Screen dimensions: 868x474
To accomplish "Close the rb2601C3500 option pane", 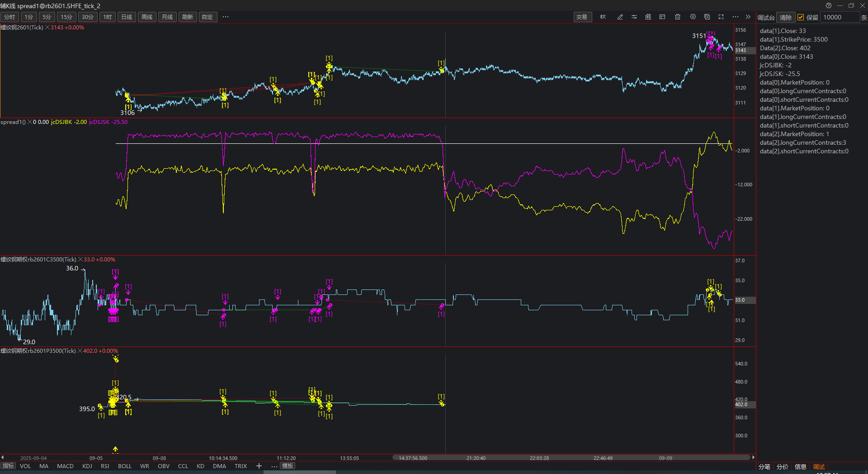I will [x=80, y=260].
